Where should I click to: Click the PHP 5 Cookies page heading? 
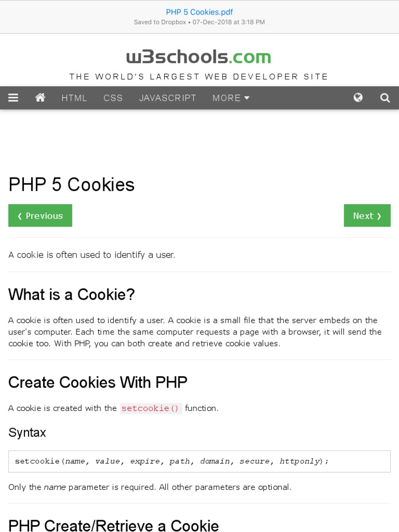72,184
